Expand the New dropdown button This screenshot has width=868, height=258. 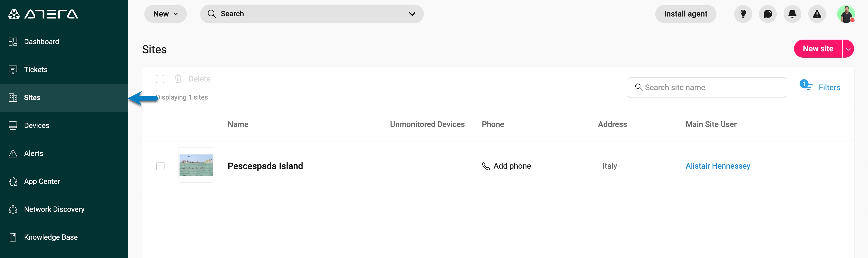coord(166,14)
